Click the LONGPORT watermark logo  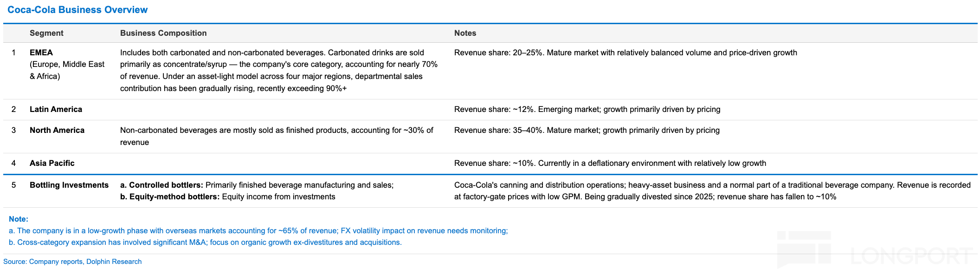click(x=875, y=251)
